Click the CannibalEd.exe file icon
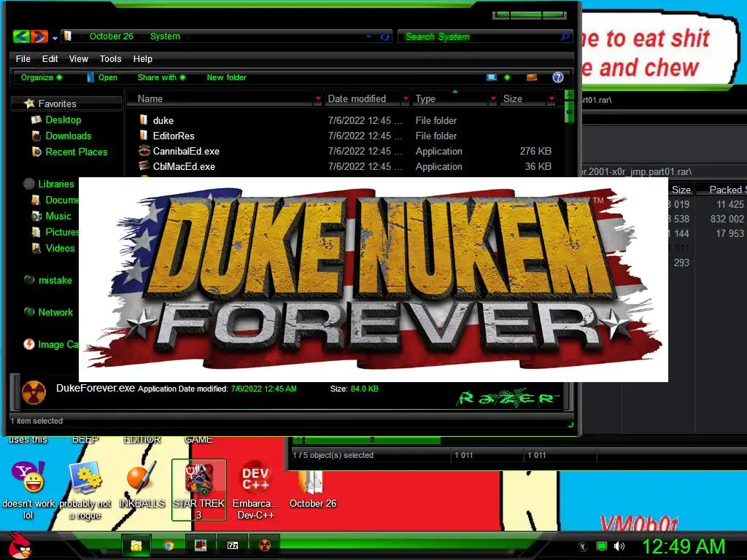This screenshot has width=747, height=560. pyautogui.click(x=144, y=151)
